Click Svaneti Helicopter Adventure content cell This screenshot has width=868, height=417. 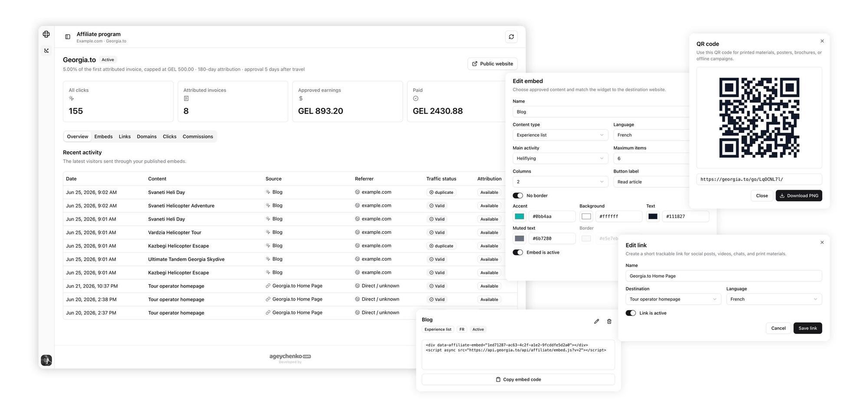(181, 206)
